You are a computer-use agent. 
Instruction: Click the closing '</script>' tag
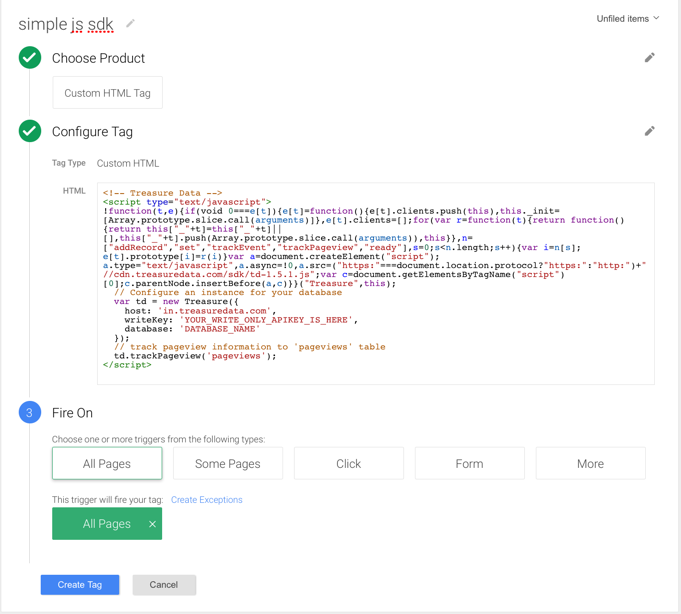click(x=127, y=365)
